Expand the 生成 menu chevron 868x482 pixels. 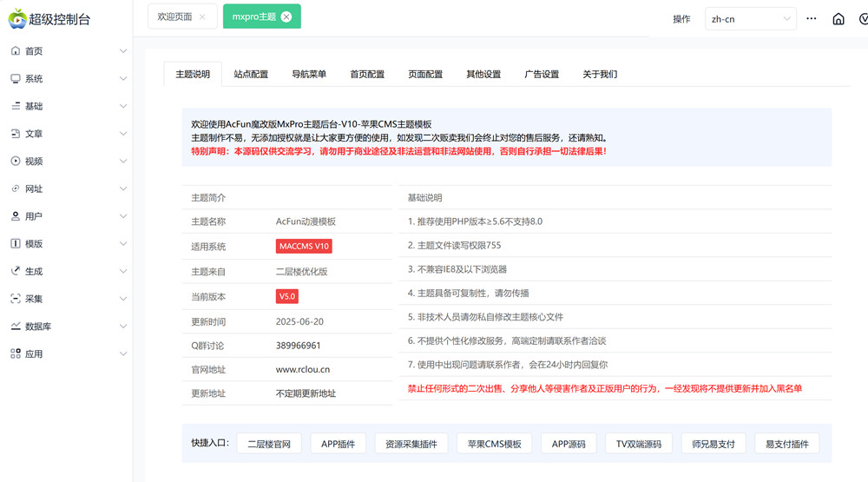coord(123,271)
